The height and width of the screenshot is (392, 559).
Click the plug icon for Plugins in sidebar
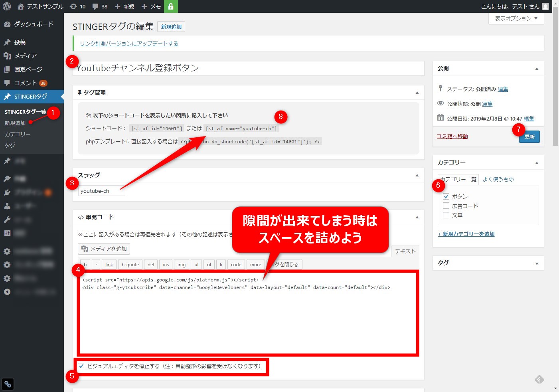click(x=7, y=192)
